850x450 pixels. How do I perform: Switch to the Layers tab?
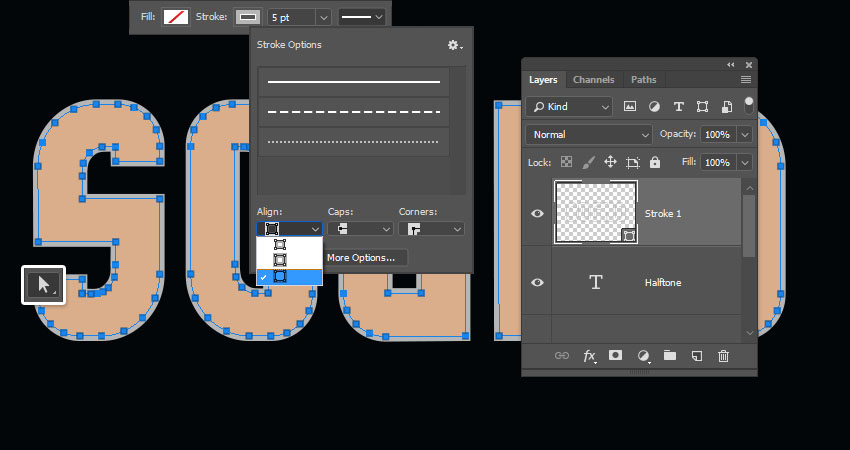pyautogui.click(x=543, y=80)
